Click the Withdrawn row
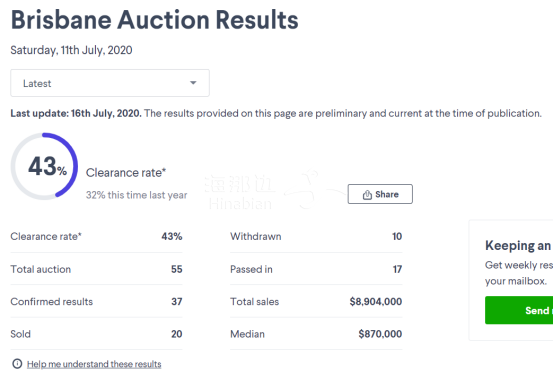 [x=316, y=236]
